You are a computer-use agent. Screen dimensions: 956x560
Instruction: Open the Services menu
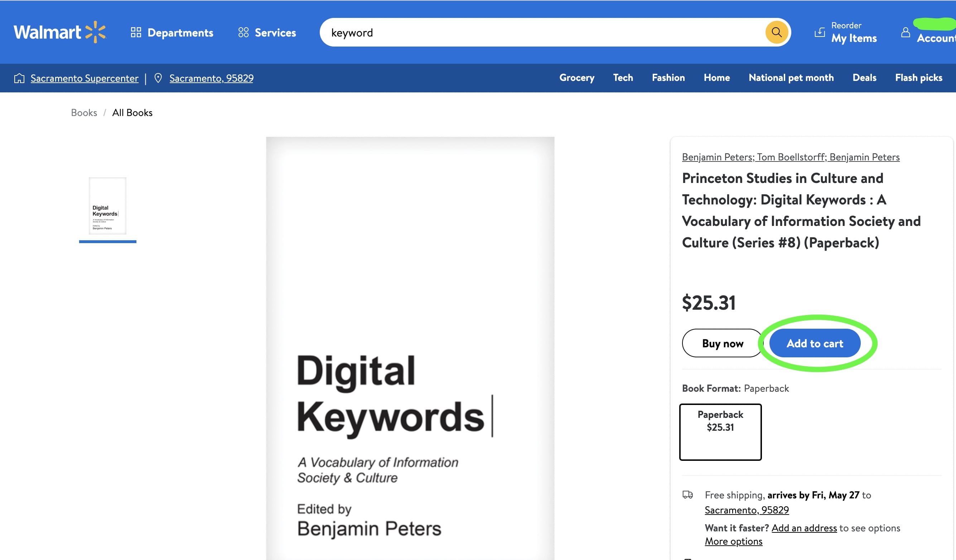pyautogui.click(x=275, y=33)
